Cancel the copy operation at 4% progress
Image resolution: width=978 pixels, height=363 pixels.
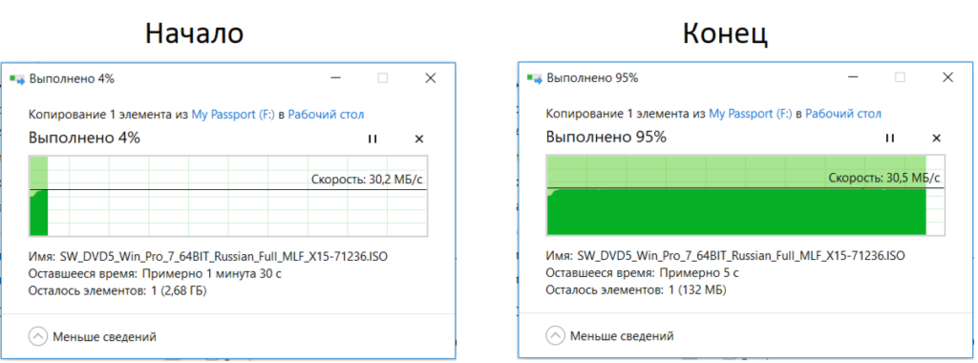coord(419,139)
